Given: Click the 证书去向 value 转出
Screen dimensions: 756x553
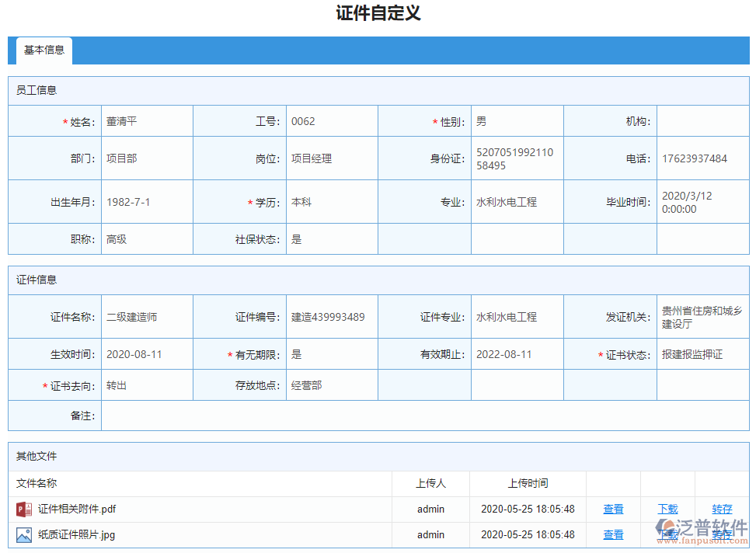Looking at the screenshot, I should pos(147,385).
